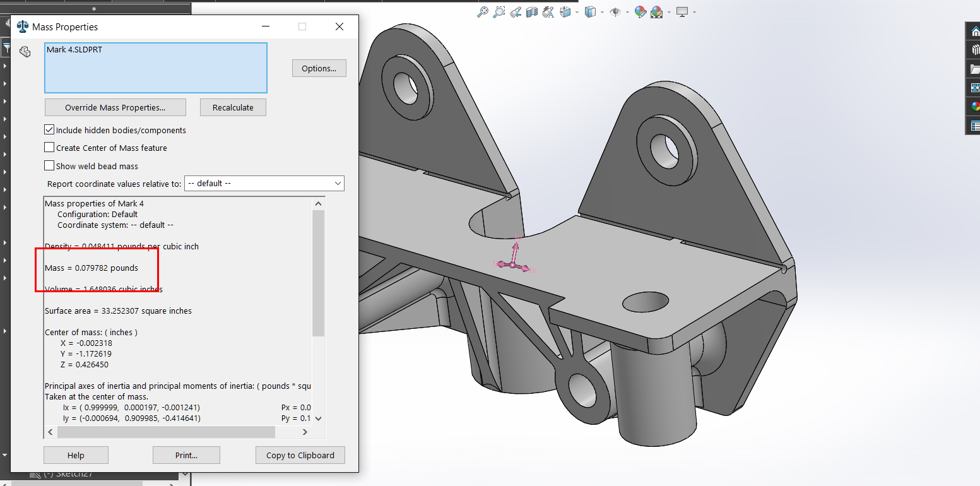Open the Hide/Show Items dropdown arrow
The image size is (980, 486).
(627, 12)
